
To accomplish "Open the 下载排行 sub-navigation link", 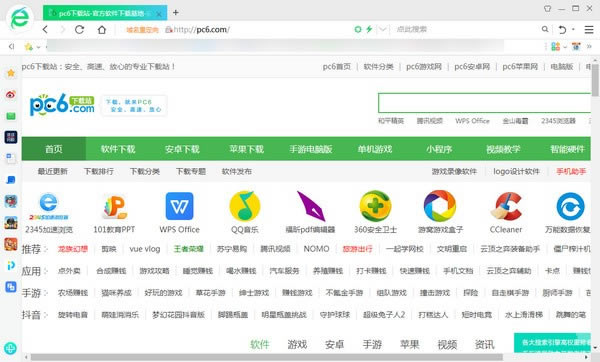I will (99, 171).
